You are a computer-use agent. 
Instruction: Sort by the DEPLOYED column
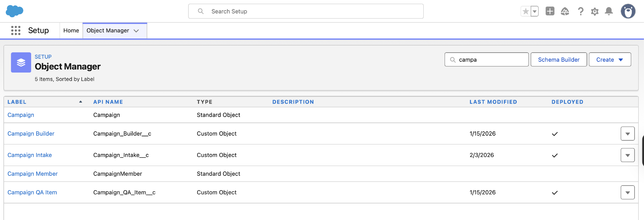point(567,102)
